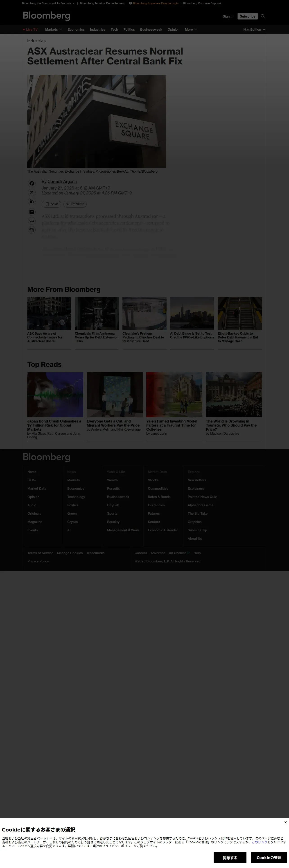
Task: Open footer Pointed News Quiz
Action: pos(202,497)
